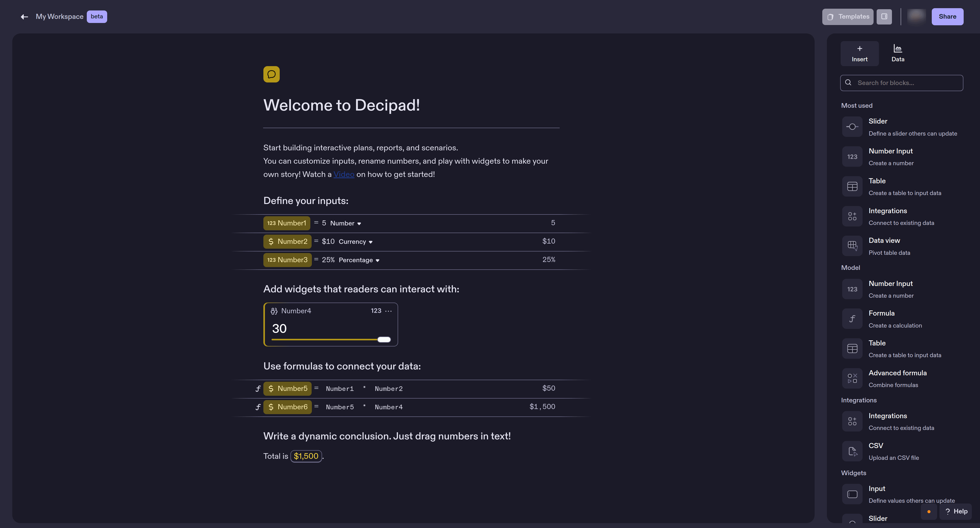The height and width of the screenshot is (528, 980).
Task: Click the 'Upload an CSV file' description
Action: pyautogui.click(x=894, y=458)
